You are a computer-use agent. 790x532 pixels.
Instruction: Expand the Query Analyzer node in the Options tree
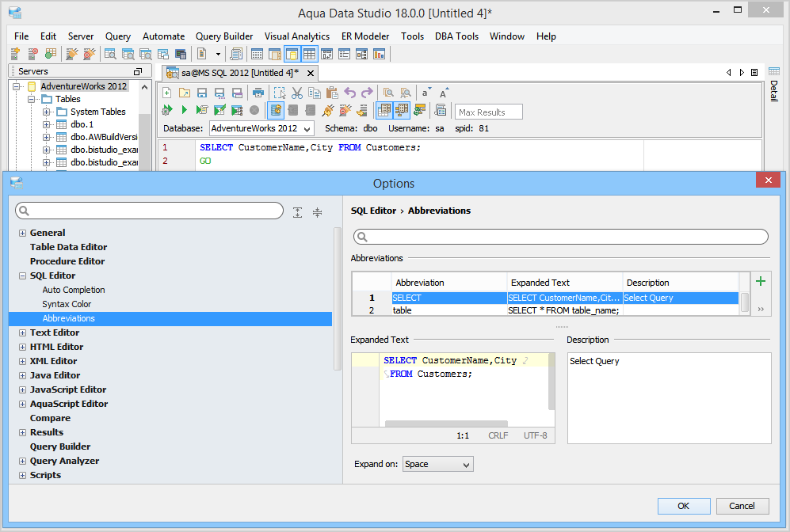coord(22,461)
